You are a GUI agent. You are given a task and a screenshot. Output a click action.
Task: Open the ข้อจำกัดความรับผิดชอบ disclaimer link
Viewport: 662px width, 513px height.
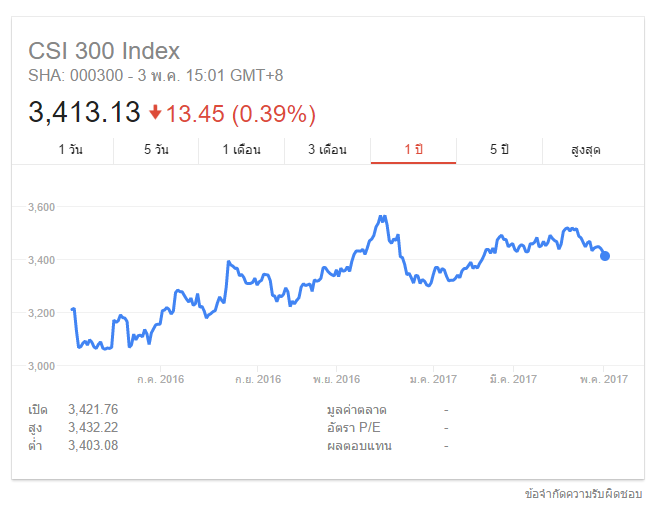584,494
